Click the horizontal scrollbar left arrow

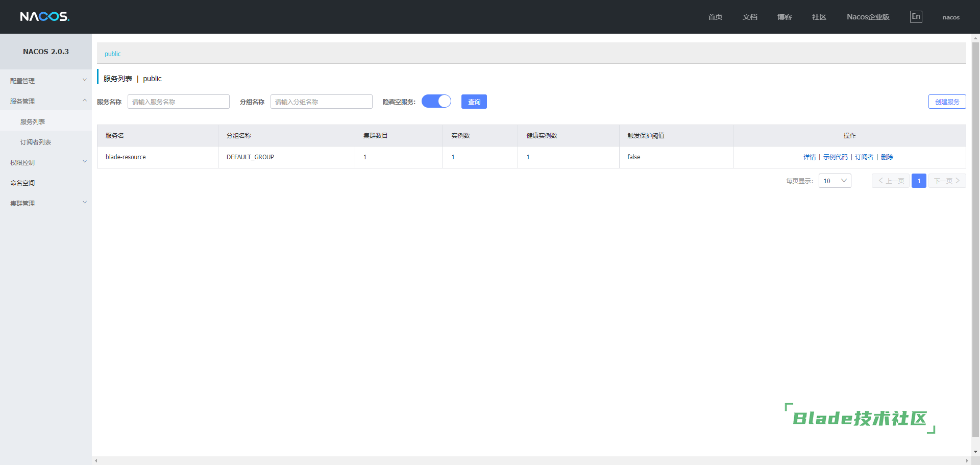(96, 460)
